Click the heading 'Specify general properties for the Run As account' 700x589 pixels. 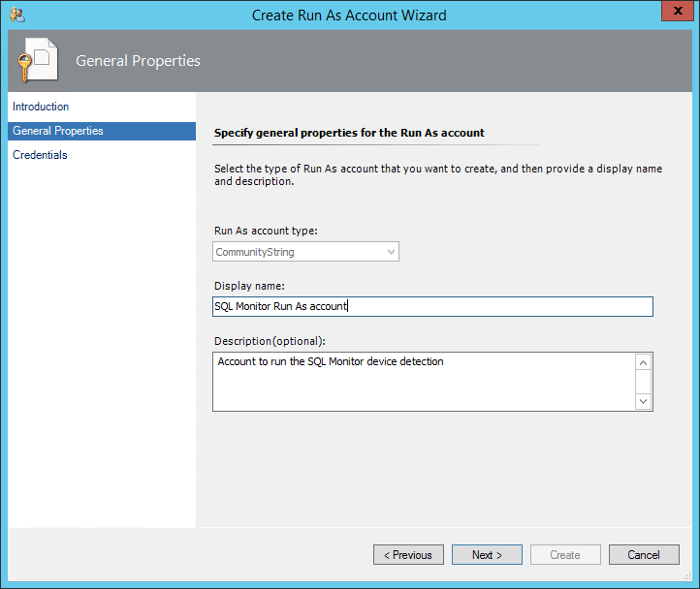click(x=349, y=133)
